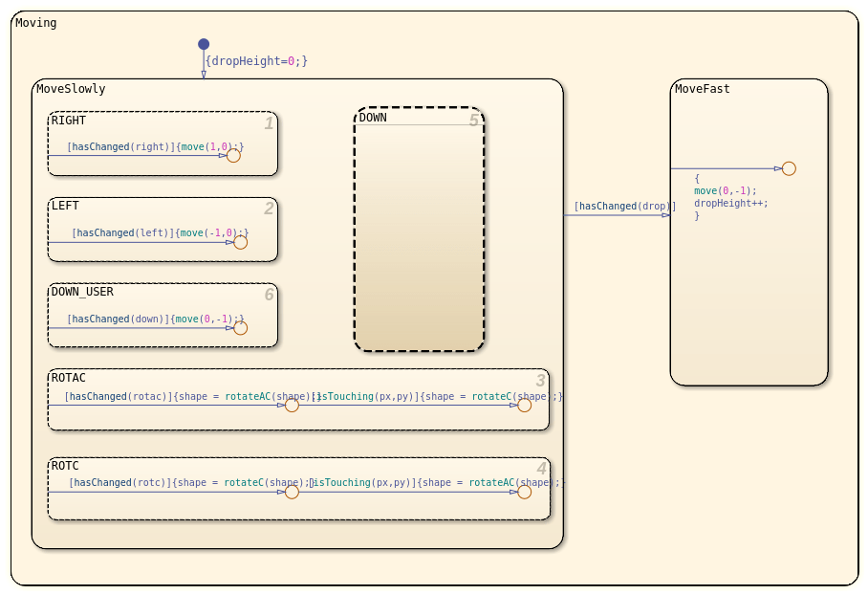Viewport: 868px width, 595px height.
Task: Click the default transition start dot
Action: [x=204, y=44]
